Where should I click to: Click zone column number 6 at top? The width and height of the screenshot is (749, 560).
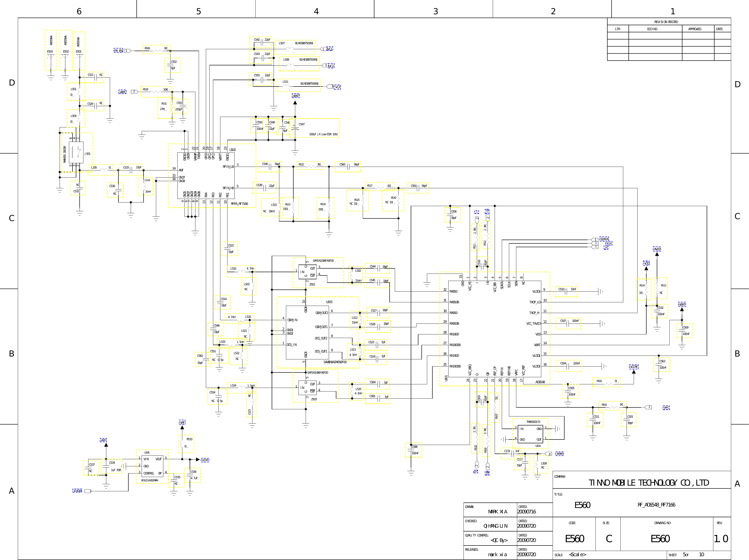[x=79, y=11]
